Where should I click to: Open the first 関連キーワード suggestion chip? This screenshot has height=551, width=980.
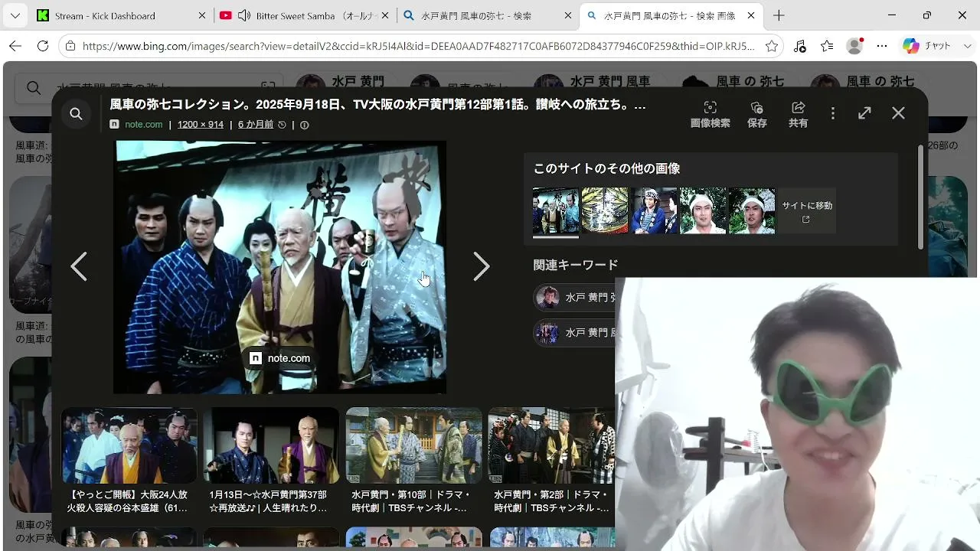pyautogui.click(x=574, y=298)
